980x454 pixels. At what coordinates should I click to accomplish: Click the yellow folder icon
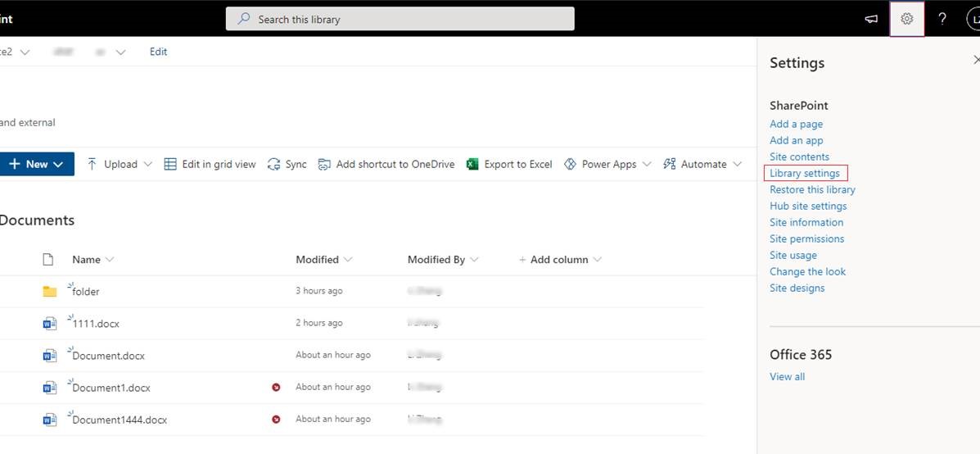tap(50, 292)
